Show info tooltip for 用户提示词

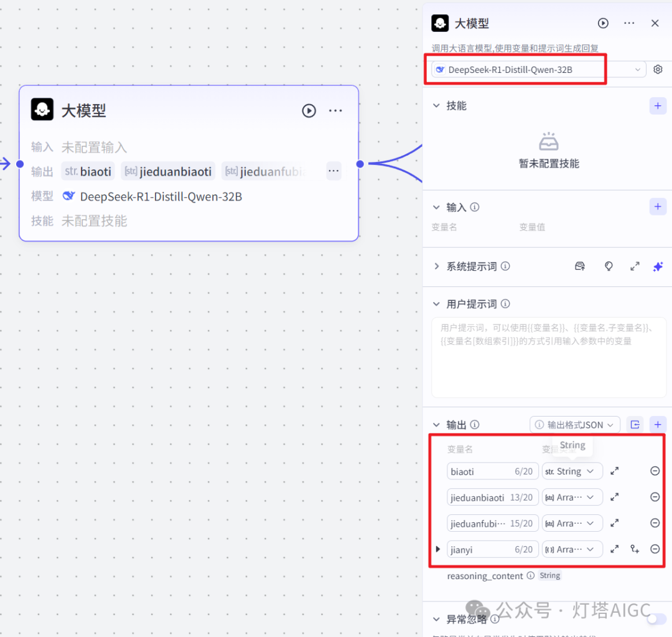(x=505, y=304)
